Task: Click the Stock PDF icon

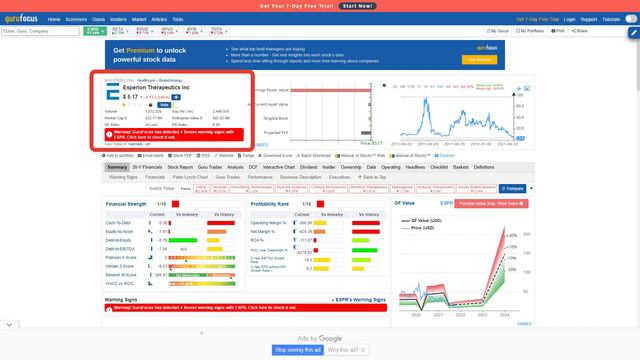Action: (170, 156)
